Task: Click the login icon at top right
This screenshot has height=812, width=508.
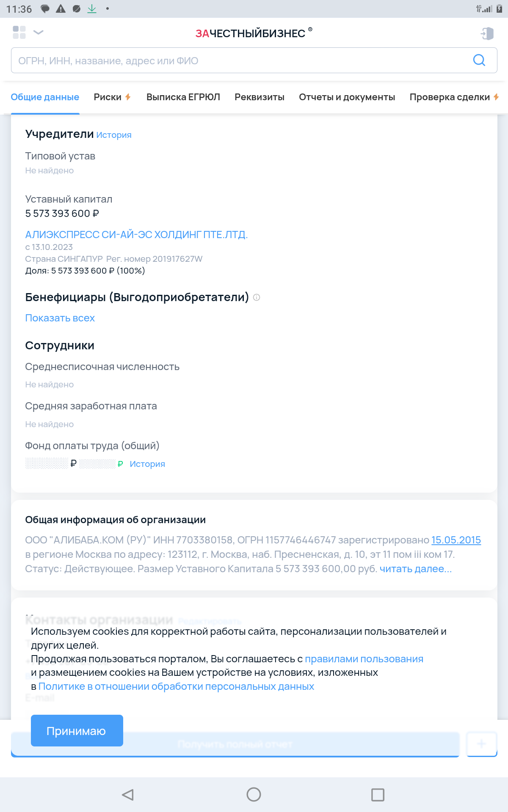Action: click(x=487, y=33)
